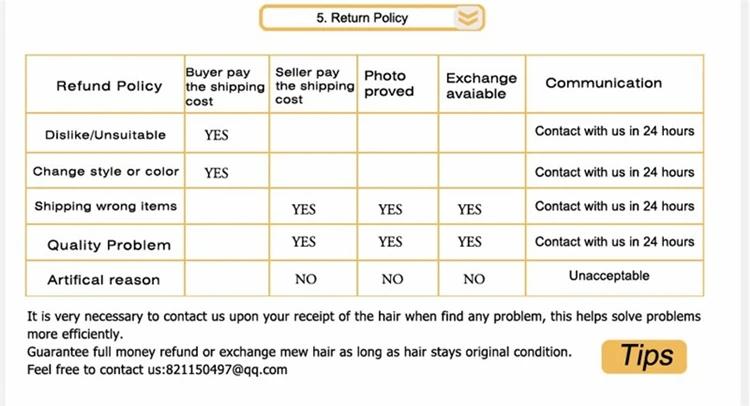
Task: Select the Refund Policy header cell
Action: tap(109, 86)
